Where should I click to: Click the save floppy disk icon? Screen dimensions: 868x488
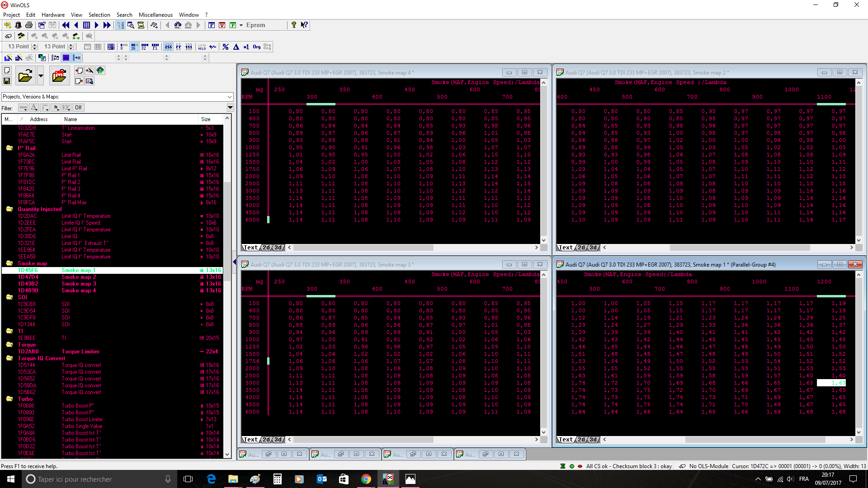pyautogui.click(x=7, y=81)
